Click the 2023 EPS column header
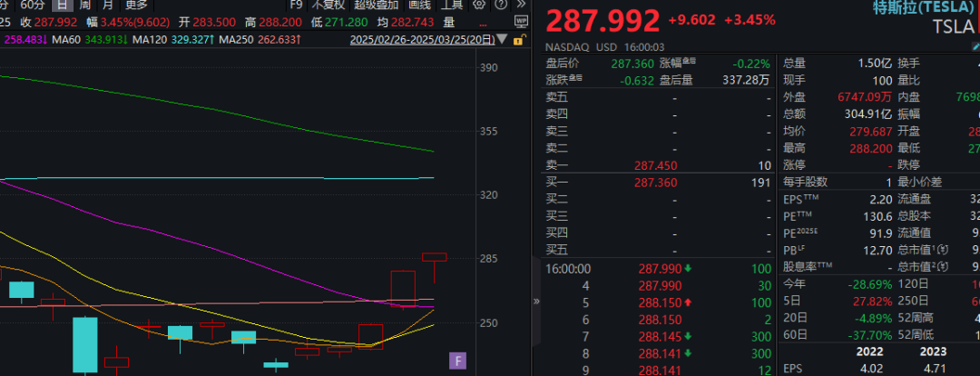Viewport: 980px width, 376px height. (x=933, y=351)
